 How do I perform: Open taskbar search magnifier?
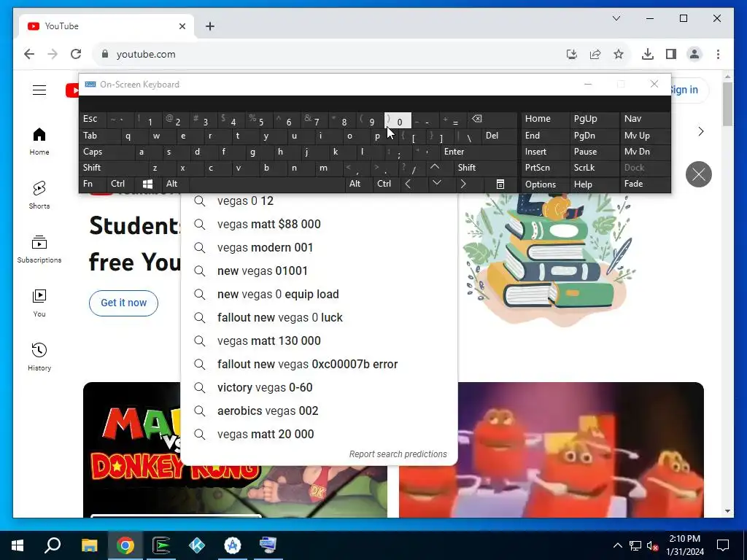53,545
